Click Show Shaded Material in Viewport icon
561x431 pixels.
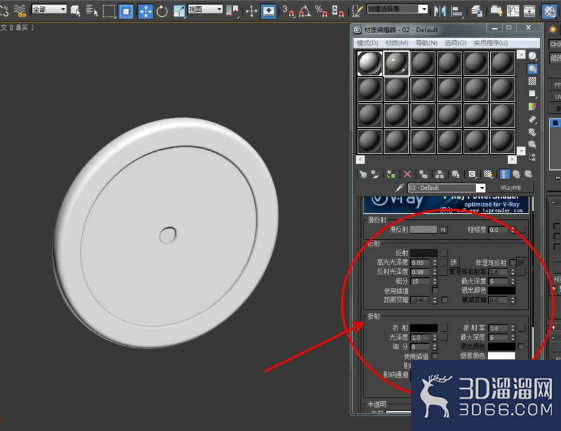488,174
